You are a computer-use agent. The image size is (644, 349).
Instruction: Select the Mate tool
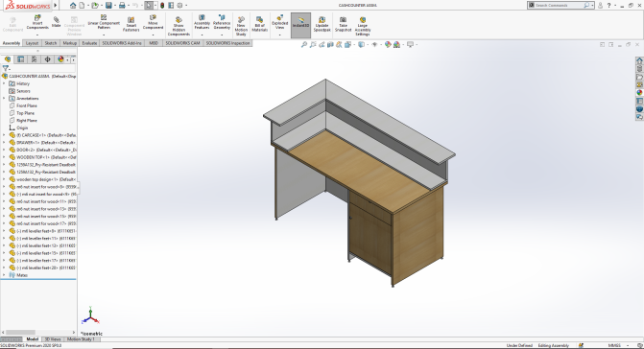point(57,22)
